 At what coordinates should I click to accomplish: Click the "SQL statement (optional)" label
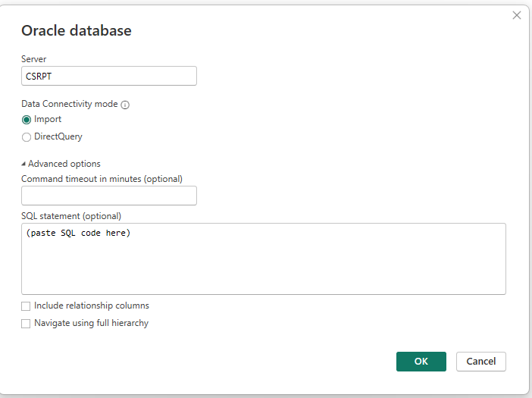point(71,216)
